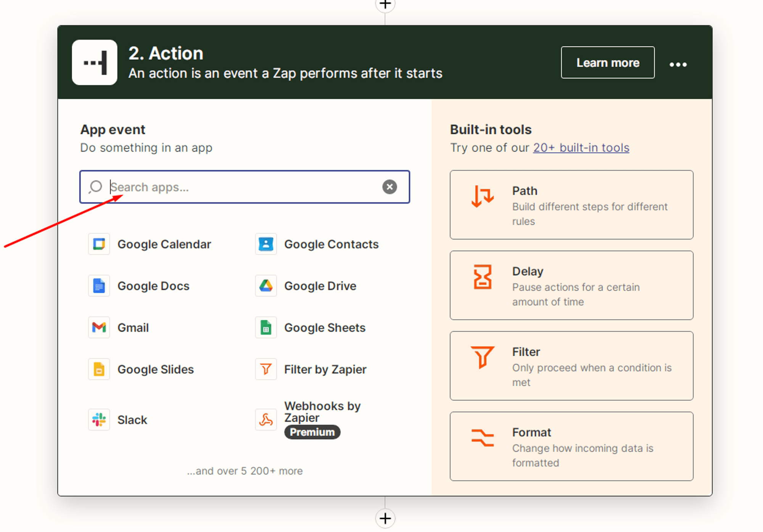Click the Path branching arrows icon

coord(483,196)
